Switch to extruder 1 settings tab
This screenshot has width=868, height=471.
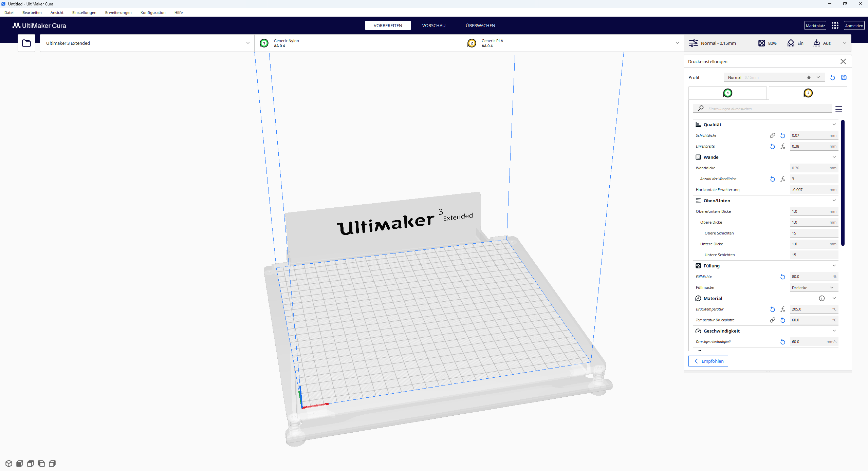click(727, 93)
